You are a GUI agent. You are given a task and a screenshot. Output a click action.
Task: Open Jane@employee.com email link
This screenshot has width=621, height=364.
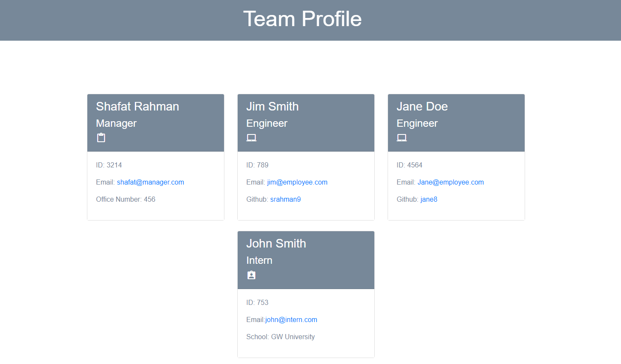pos(451,182)
